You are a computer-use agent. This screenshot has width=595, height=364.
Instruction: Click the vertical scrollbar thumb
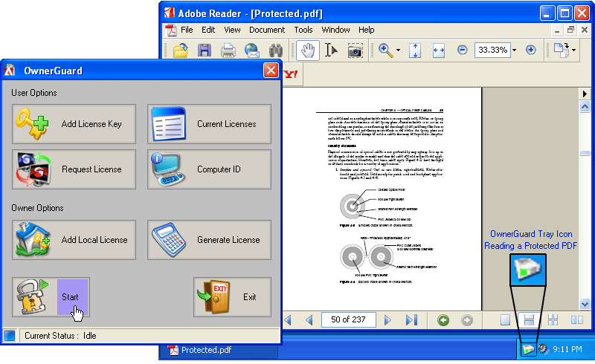(585, 153)
